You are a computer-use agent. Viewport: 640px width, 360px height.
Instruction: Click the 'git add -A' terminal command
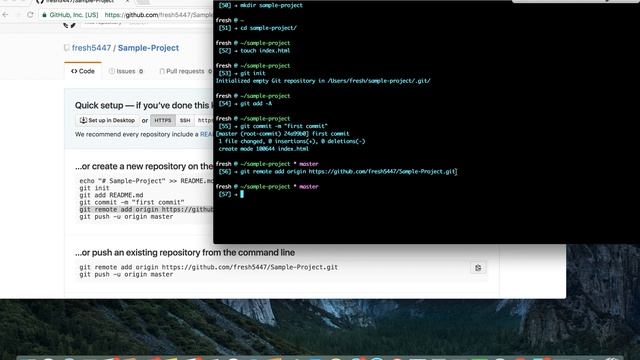[x=256, y=104]
